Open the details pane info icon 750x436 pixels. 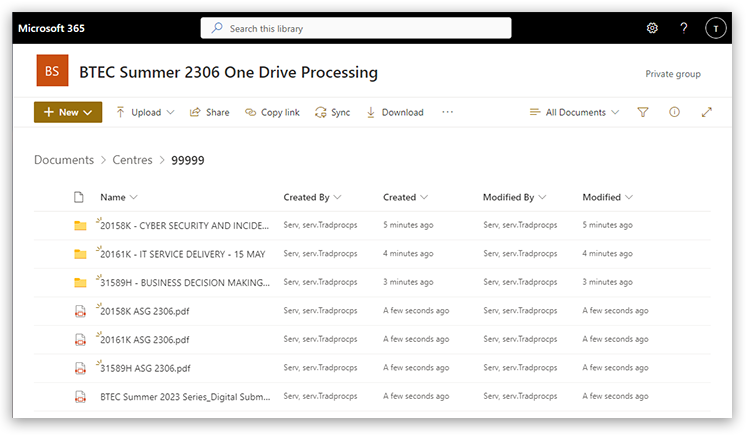(x=675, y=112)
